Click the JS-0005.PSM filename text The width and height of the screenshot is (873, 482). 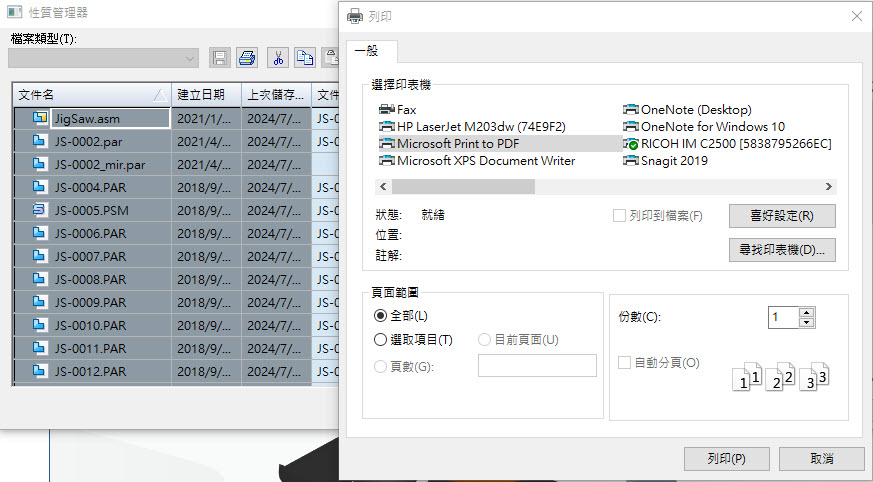[92, 210]
